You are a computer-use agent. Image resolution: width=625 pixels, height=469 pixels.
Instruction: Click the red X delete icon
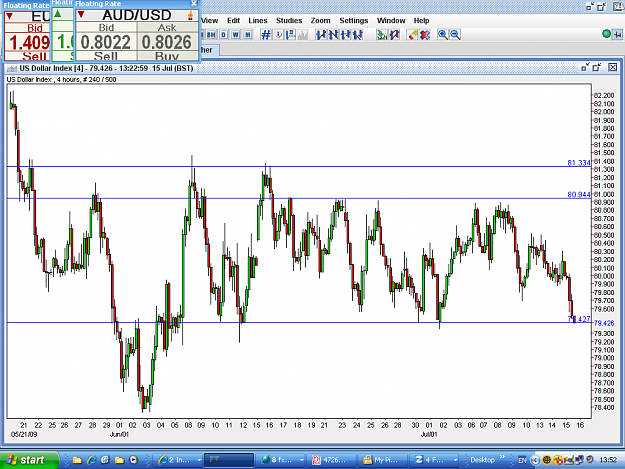pyautogui.click(x=425, y=35)
